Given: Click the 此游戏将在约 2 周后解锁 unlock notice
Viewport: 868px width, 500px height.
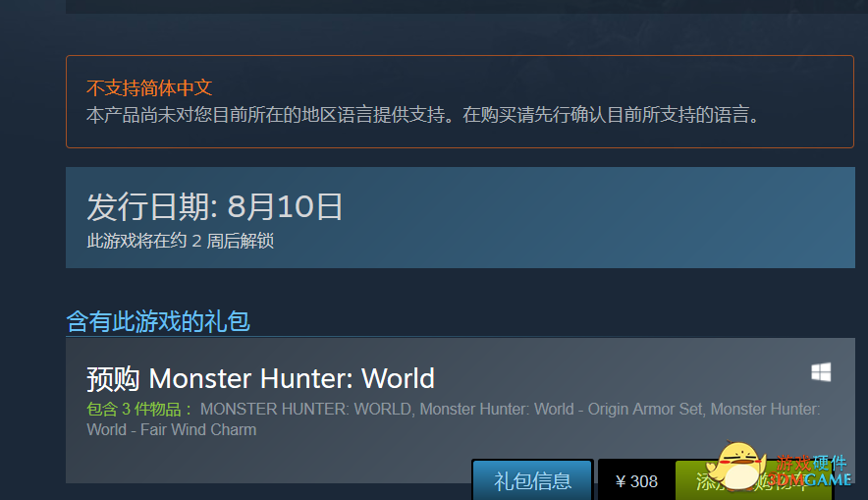Looking at the screenshot, I should click(181, 241).
